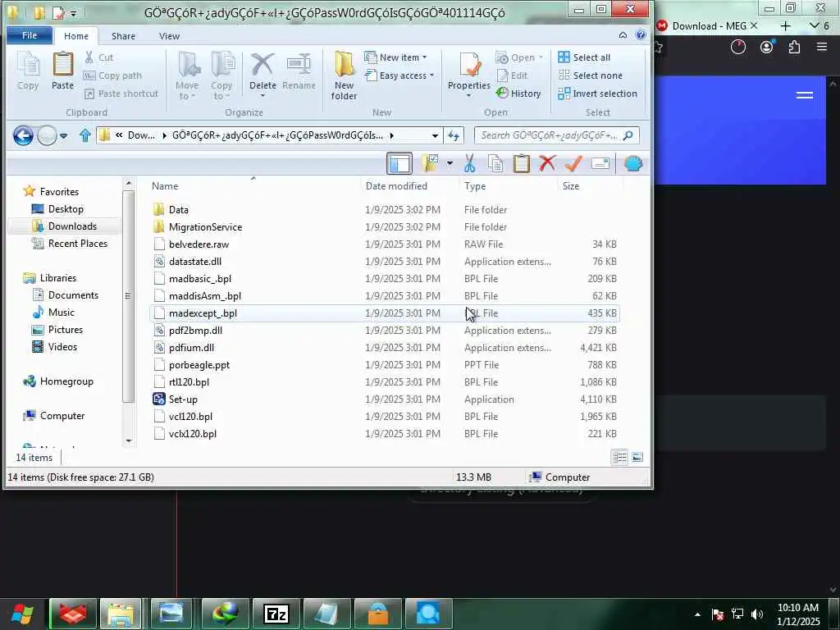Select the Data folder row

[x=384, y=209]
